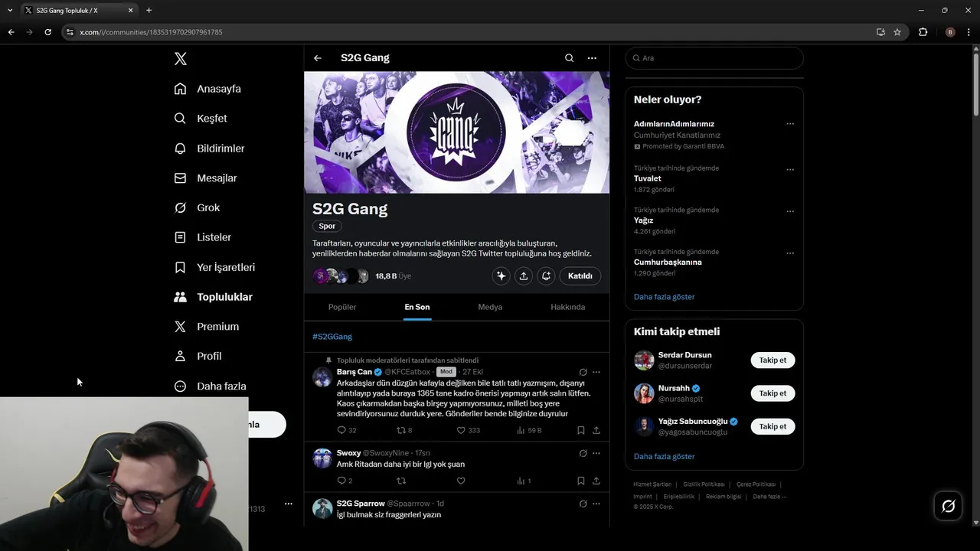Image resolution: width=980 pixels, height=551 pixels.
Task: Open options for Yağız trend
Action: [790, 211]
